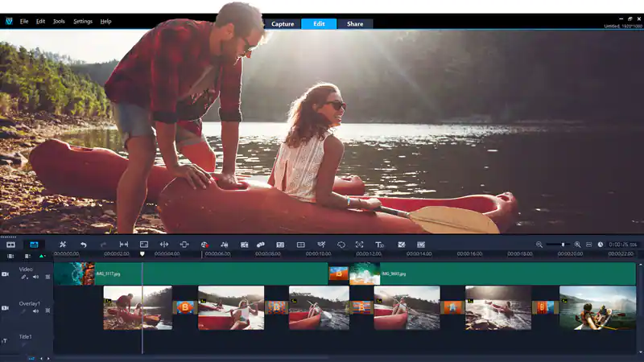
Task: Switch to the Capture tab
Action: 283,24
